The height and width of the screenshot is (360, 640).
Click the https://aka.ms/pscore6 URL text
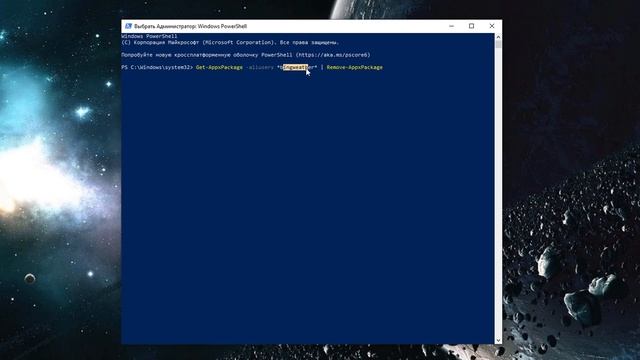(332, 55)
